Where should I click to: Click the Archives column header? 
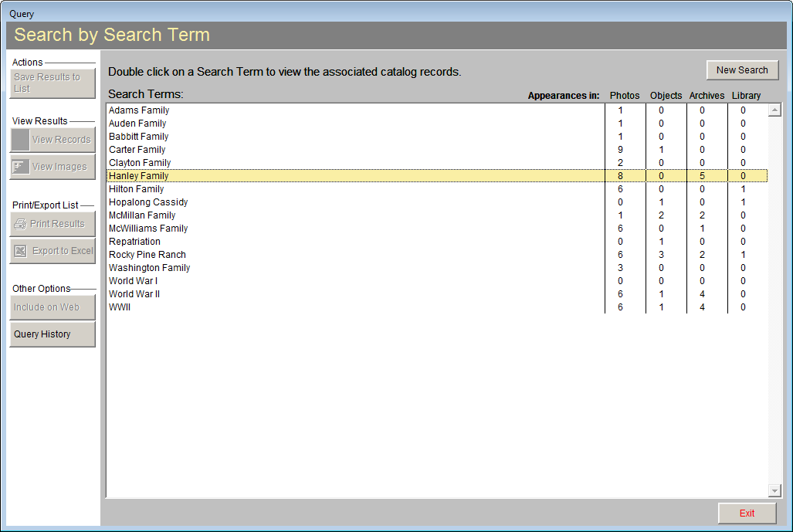point(707,96)
